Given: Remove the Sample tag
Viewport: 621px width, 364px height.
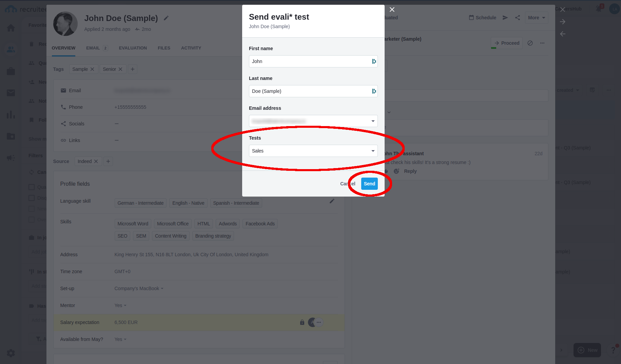Looking at the screenshot, I should (x=92, y=69).
